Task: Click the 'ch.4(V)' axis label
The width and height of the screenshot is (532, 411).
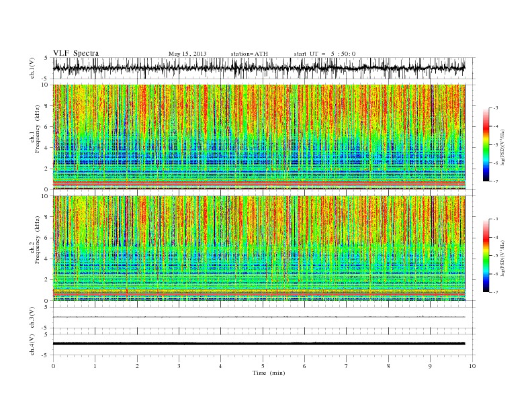Action: coord(32,345)
